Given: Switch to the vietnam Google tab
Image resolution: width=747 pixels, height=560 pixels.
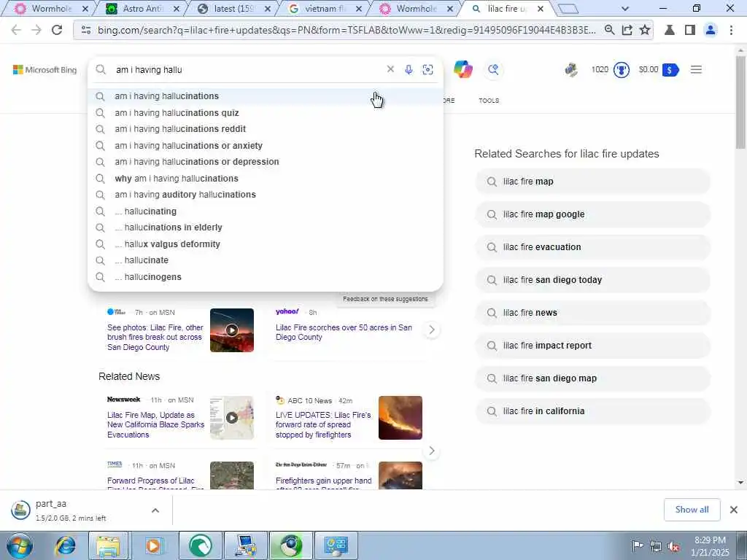Looking at the screenshot, I should (x=325, y=9).
